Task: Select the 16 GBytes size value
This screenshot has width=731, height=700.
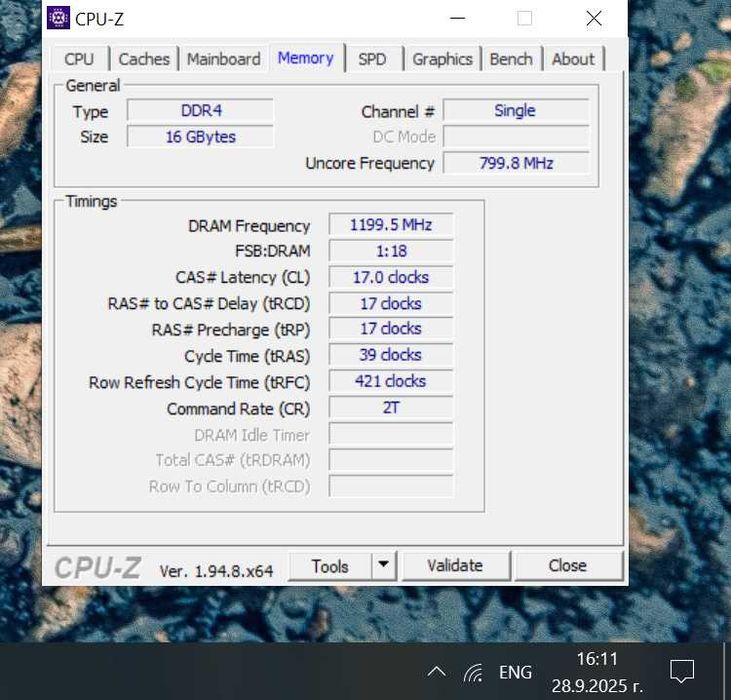Action: coord(200,137)
